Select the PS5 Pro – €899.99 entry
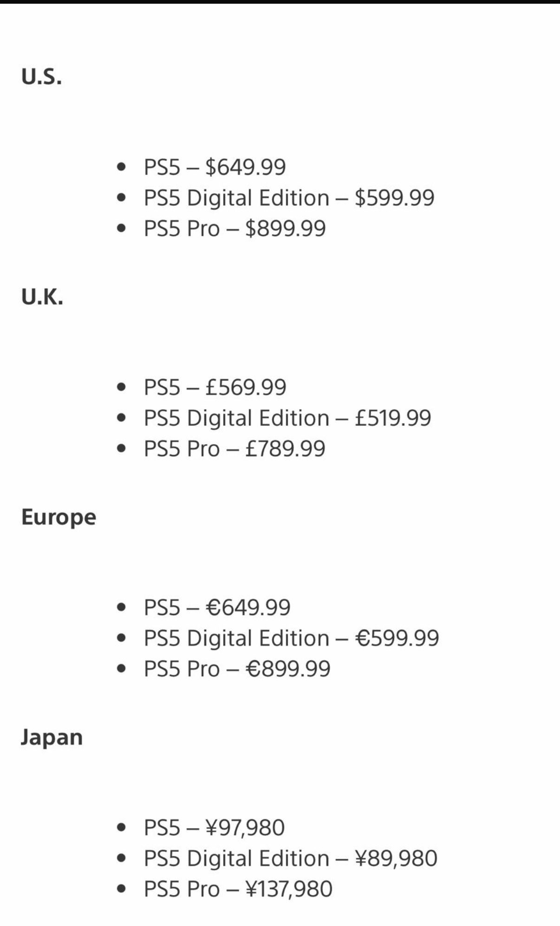 click(237, 669)
